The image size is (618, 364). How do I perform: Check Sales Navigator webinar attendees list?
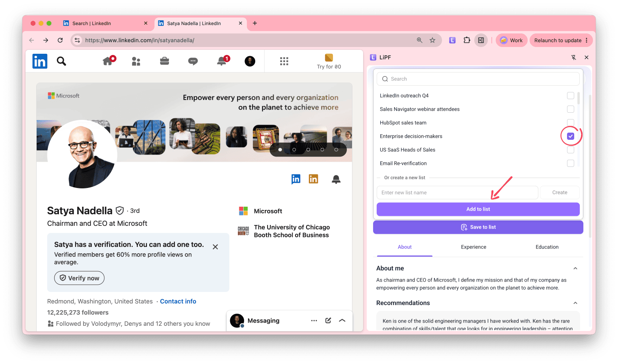pyautogui.click(x=571, y=109)
